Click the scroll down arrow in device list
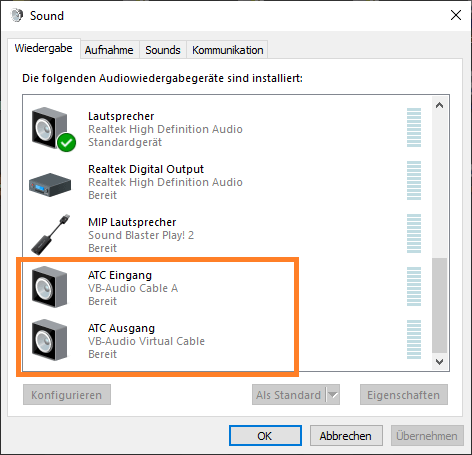The image size is (472, 455). point(439,362)
